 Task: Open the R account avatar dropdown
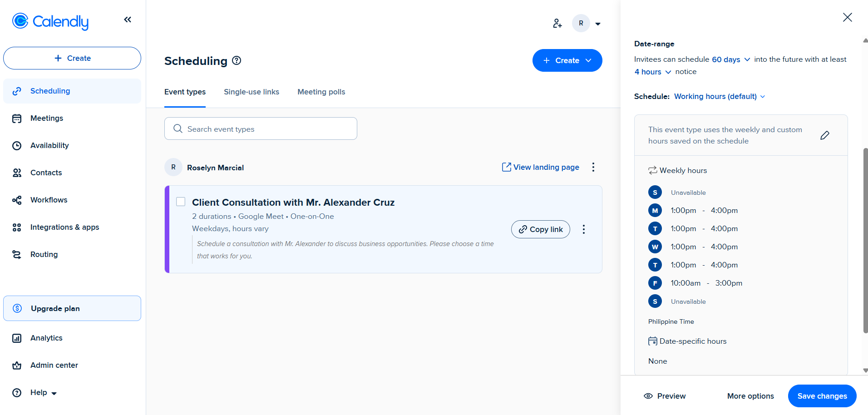587,23
